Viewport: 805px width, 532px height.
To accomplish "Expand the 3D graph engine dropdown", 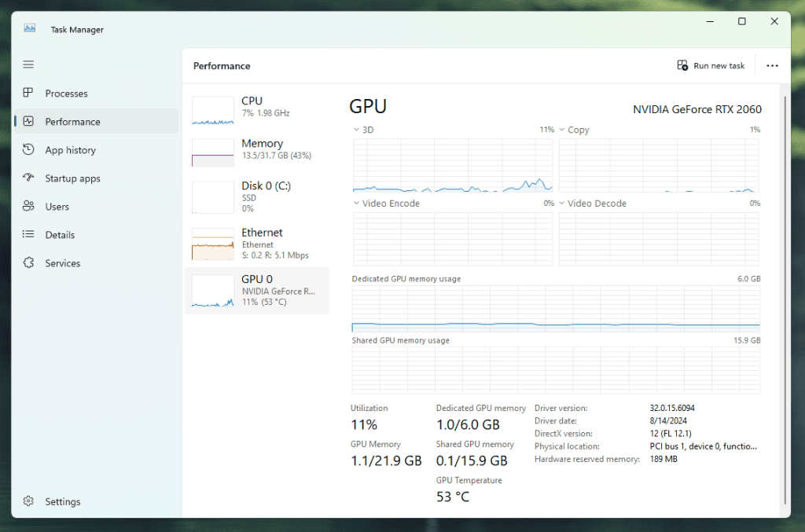I will pos(356,130).
